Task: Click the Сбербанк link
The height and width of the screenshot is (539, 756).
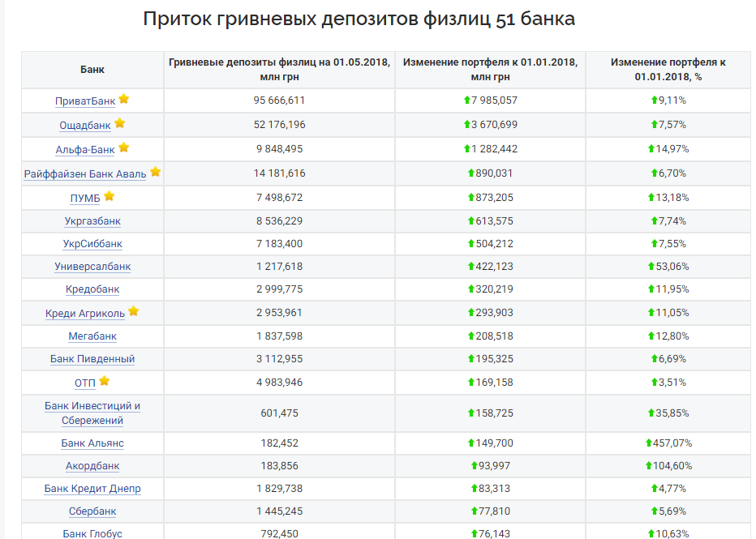Action: 92,511
